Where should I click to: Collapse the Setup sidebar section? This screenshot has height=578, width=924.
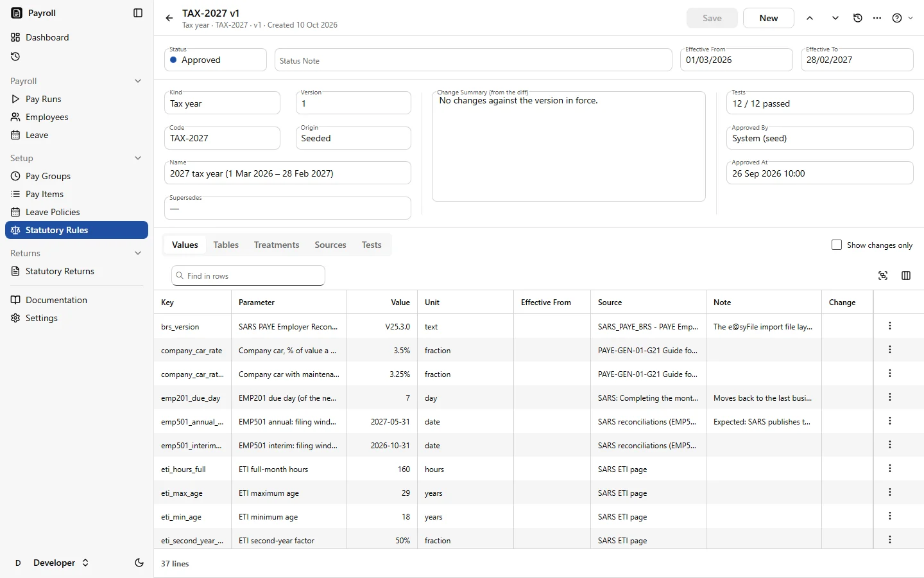click(138, 158)
